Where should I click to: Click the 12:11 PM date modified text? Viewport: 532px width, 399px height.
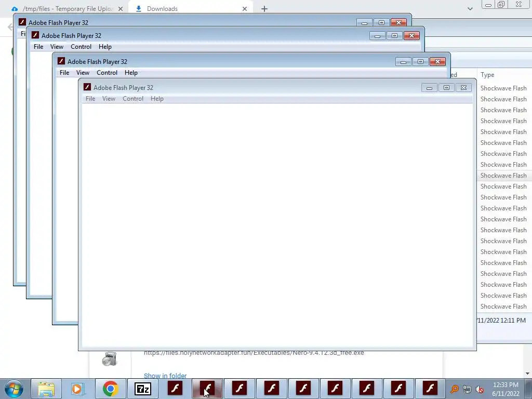[501, 320]
